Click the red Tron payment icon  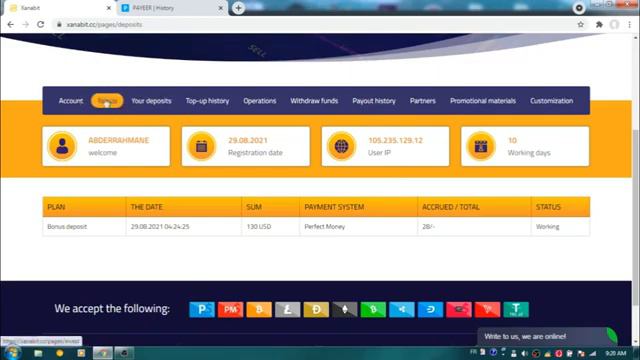click(487, 309)
